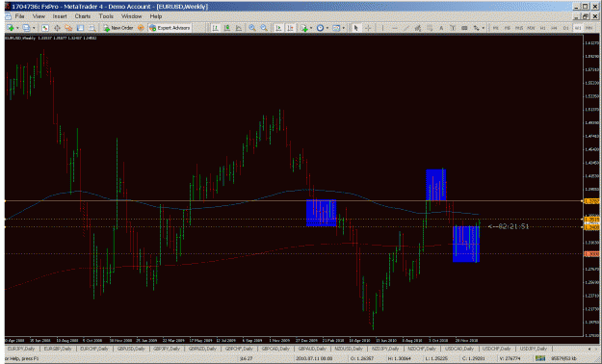Click the <--02:21:51 countdown label

(x=509, y=226)
